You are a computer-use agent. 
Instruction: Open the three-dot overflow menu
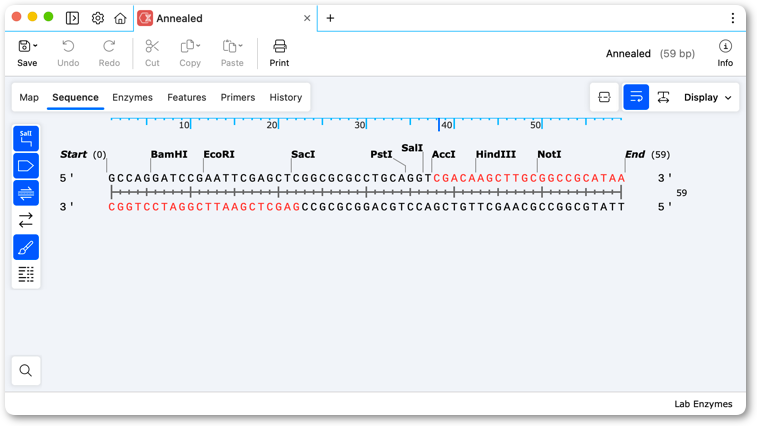tap(732, 18)
